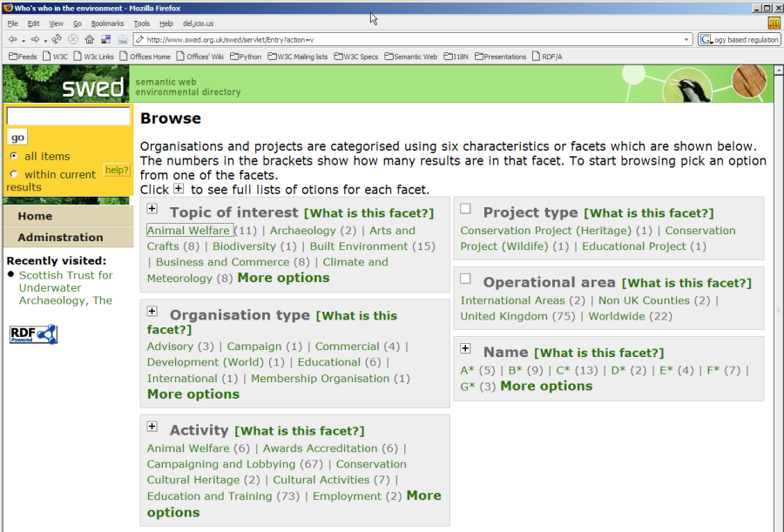Go to the Home page icon
Viewport: 784px width, 532px height.
(x=89, y=39)
